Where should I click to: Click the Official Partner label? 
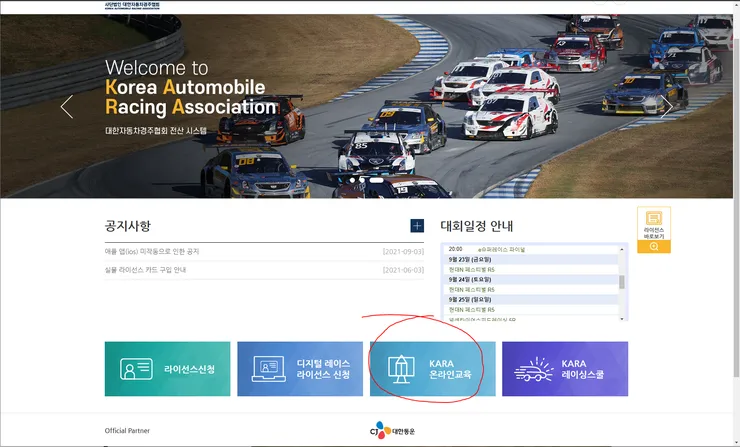click(x=127, y=430)
